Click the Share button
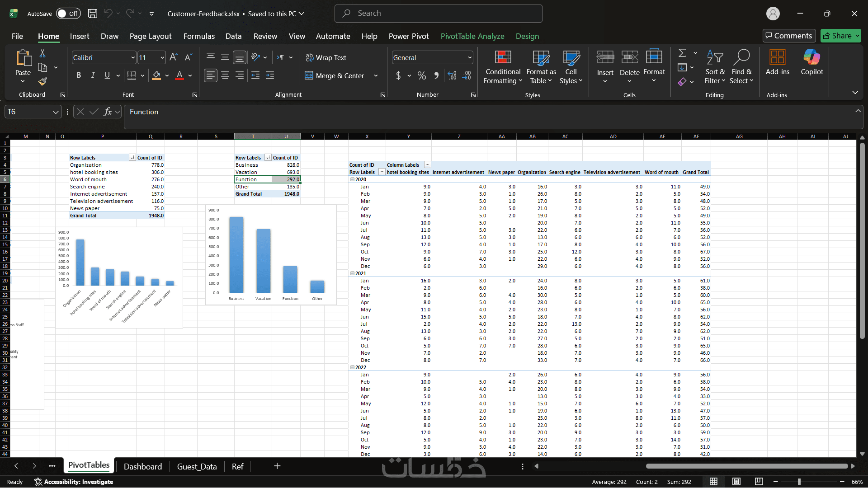This screenshot has height=488, width=868. click(837, 36)
